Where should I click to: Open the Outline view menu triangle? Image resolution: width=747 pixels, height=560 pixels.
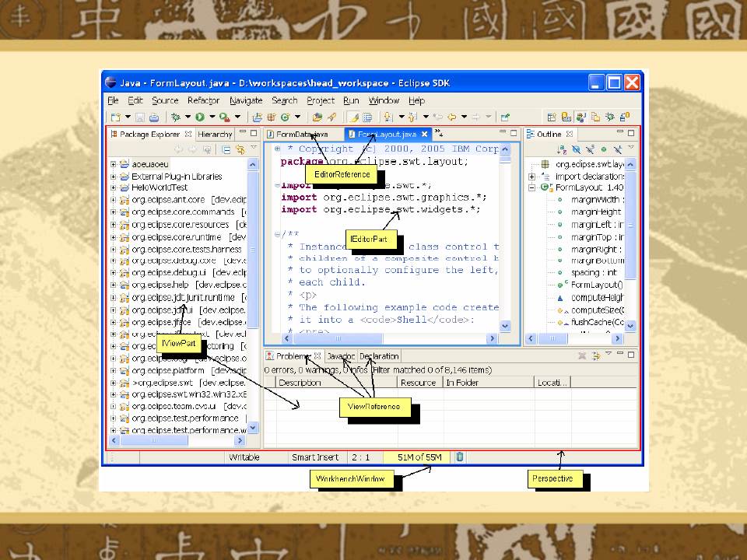[x=631, y=148]
